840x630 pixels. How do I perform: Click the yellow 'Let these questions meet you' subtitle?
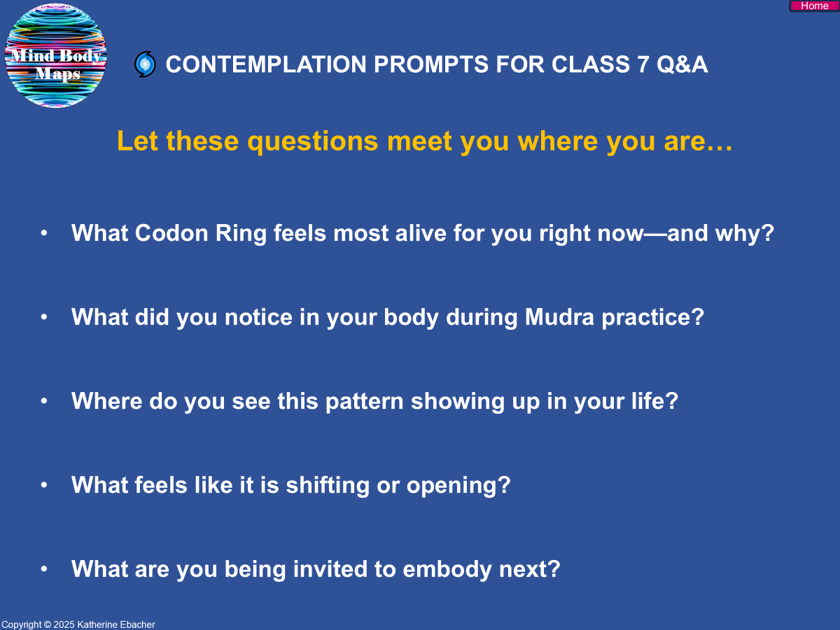pos(424,141)
